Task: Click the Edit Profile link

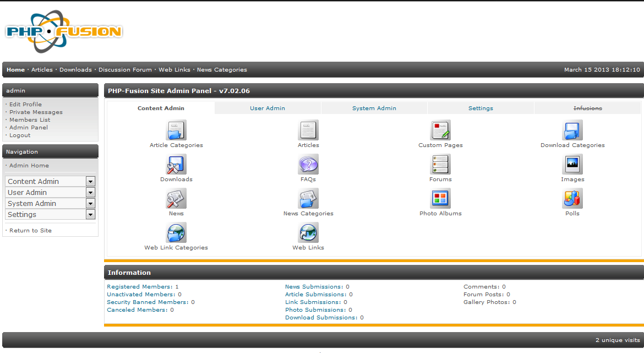Action: tap(25, 105)
